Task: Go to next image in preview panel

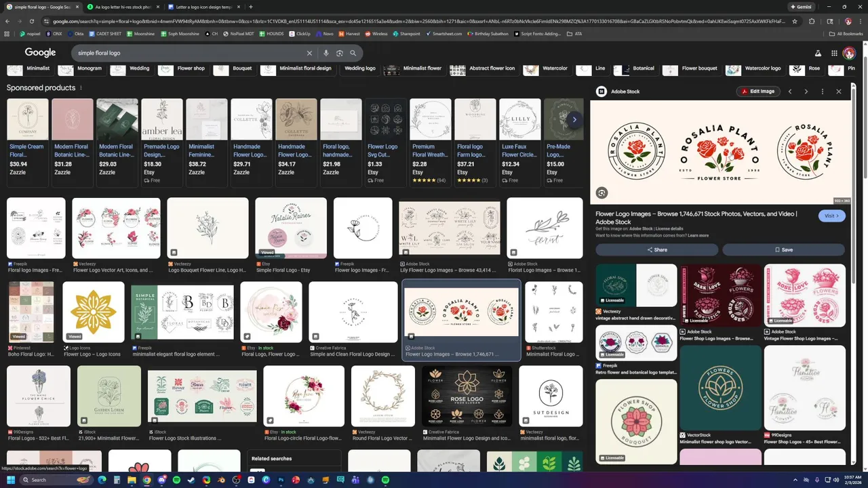Action: pyautogui.click(x=806, y=91)
